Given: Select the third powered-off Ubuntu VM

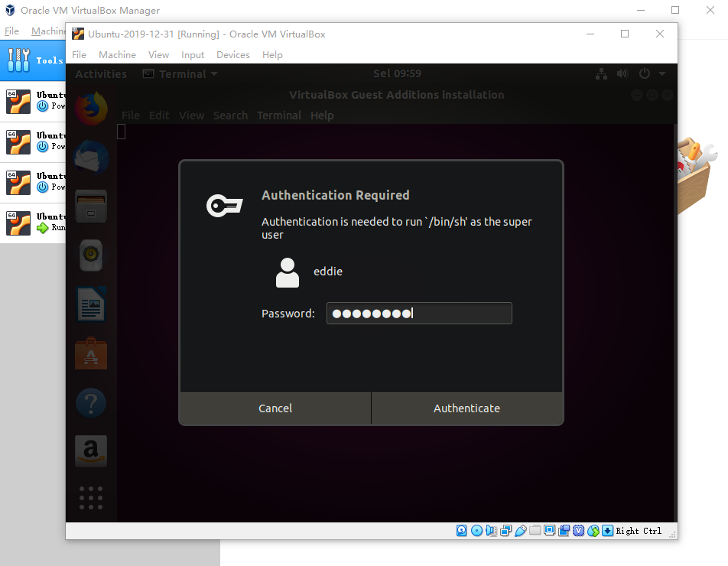Looking at the screenshot, I should (33, 183).
